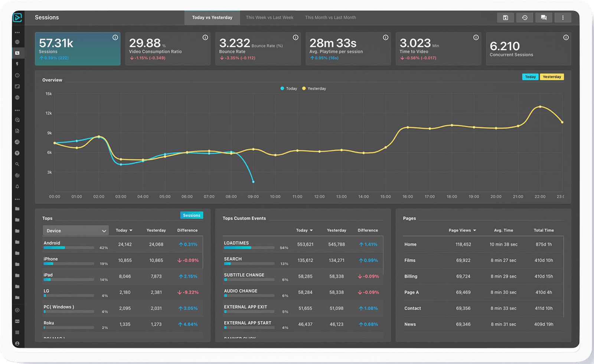Open the document file icon in sidebar
The height and width of the screenshot is (364, 594).
(17, 131)
